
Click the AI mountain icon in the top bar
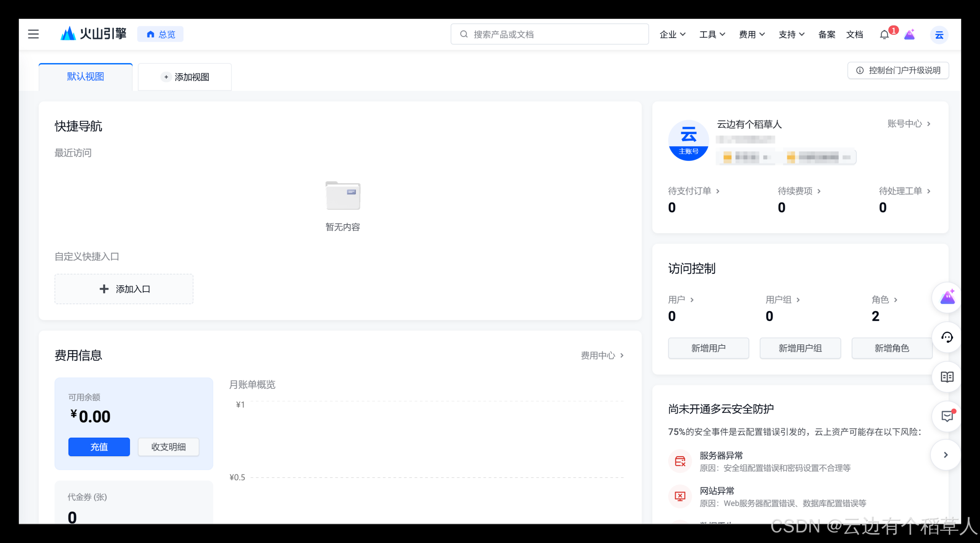(910, 34)
